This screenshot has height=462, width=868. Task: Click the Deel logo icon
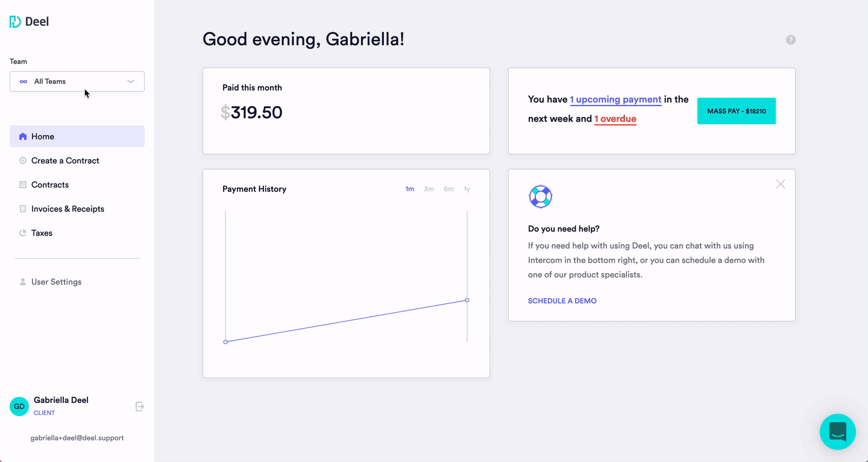[x=15, y=22]
